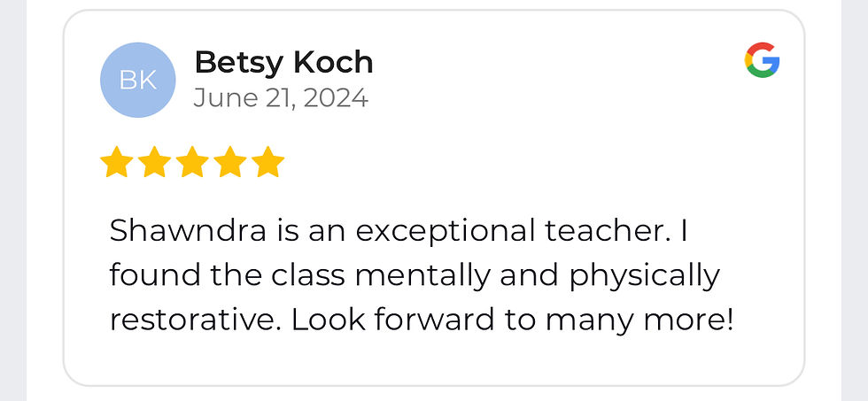The width and height of the screenshot is (868, 401).
Task: Click the surname Koch in header
Action: 333,62
